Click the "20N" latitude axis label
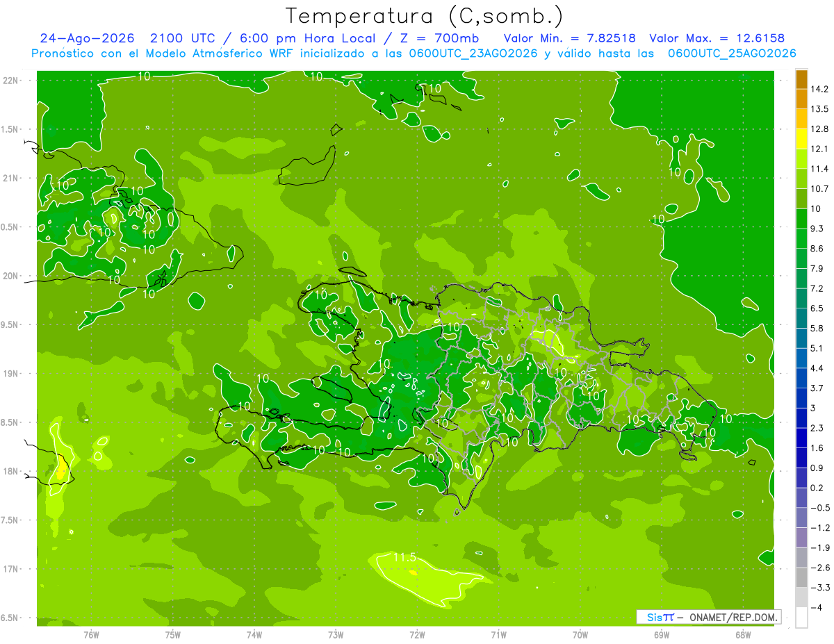Image resolution: width=834 pixels, height=644 pixels. pyautogui.click(x=11, y=276)
